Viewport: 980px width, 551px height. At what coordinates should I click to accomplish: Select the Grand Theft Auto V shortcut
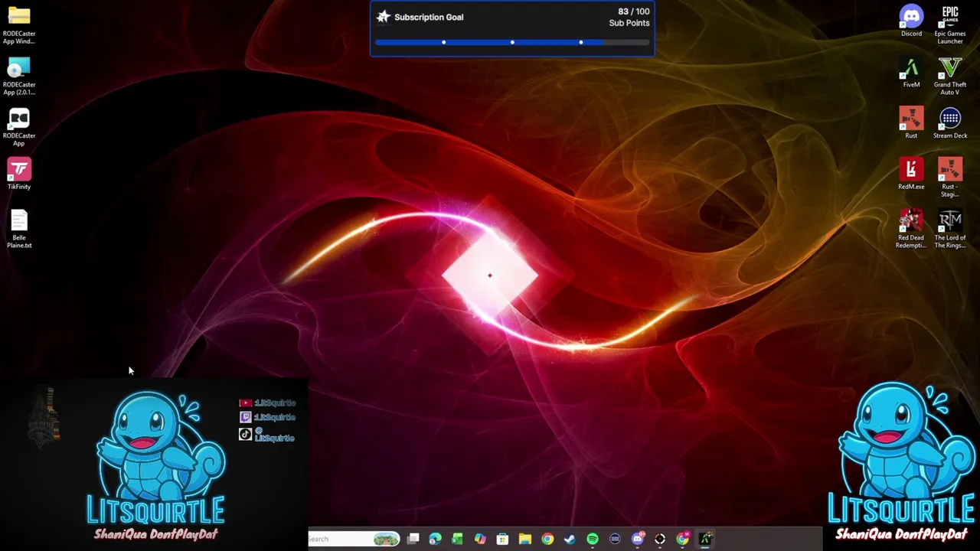[x=950, y=77]
